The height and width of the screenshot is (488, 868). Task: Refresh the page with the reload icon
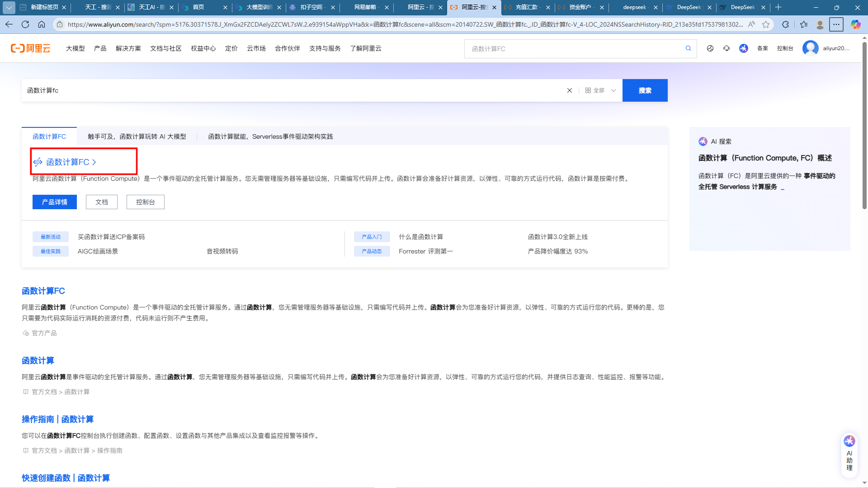click(25, 24)
